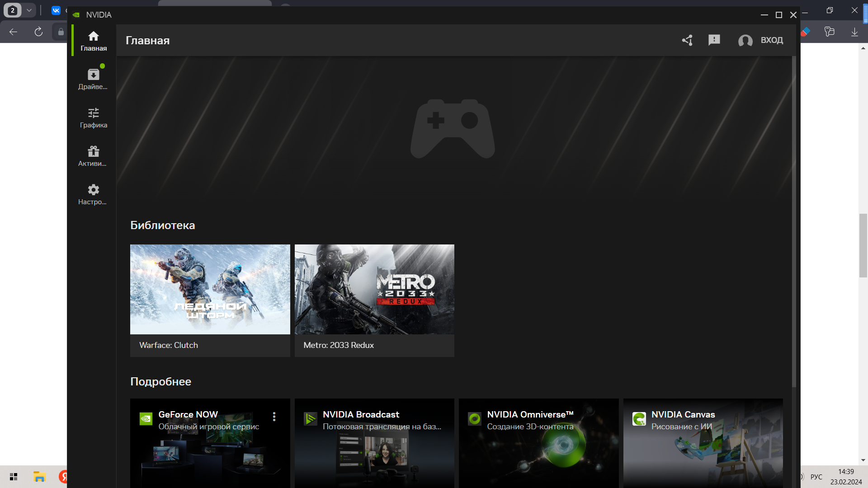Open the NVIDIA Broadcast card title
The height and width of the screenshot is (488, 868).
click(361, 414)
